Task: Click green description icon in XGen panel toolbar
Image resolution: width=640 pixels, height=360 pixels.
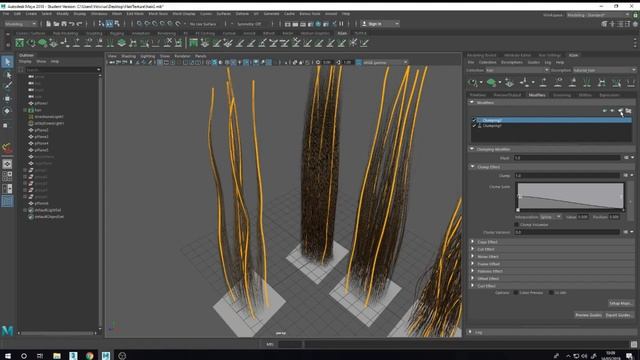Action: click(491, 83)
